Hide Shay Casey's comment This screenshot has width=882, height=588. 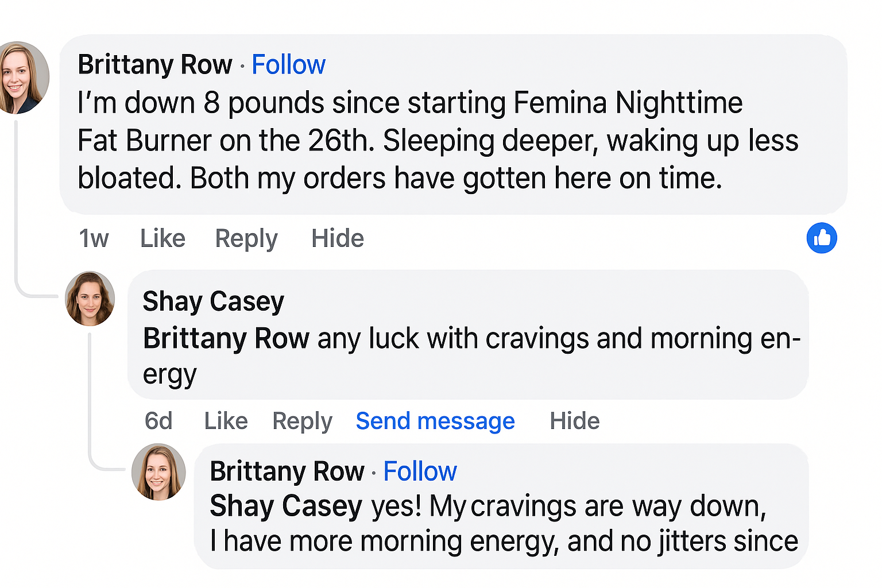point(574,421)
